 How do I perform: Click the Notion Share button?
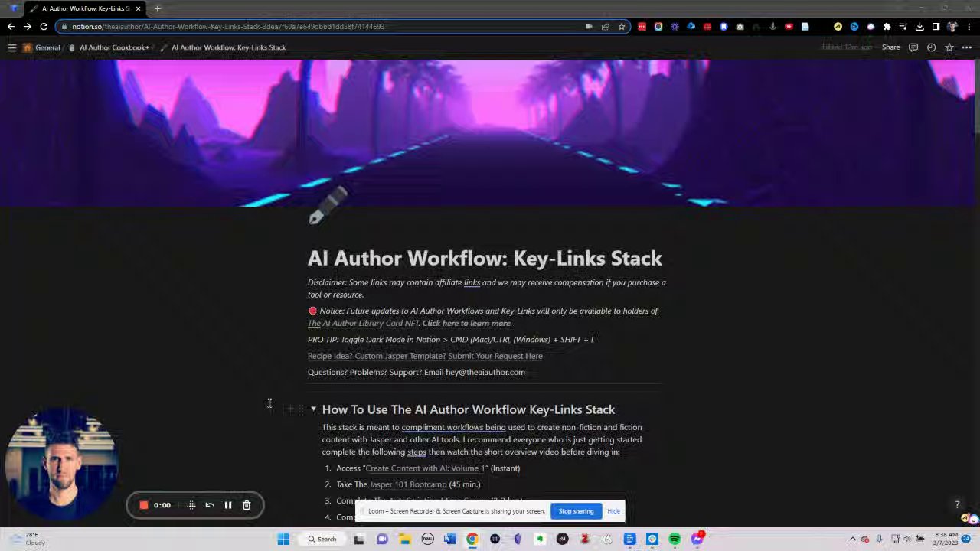tap(890, 47)
